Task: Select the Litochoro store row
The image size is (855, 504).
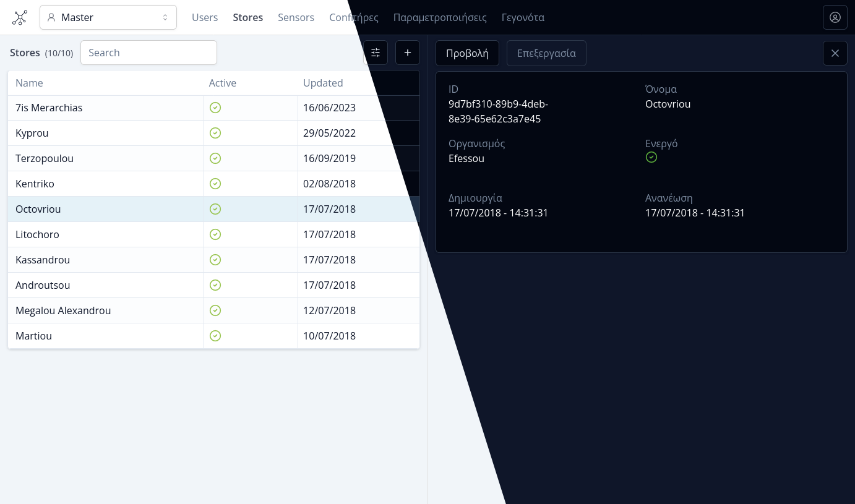Action: tap(37, 234)
